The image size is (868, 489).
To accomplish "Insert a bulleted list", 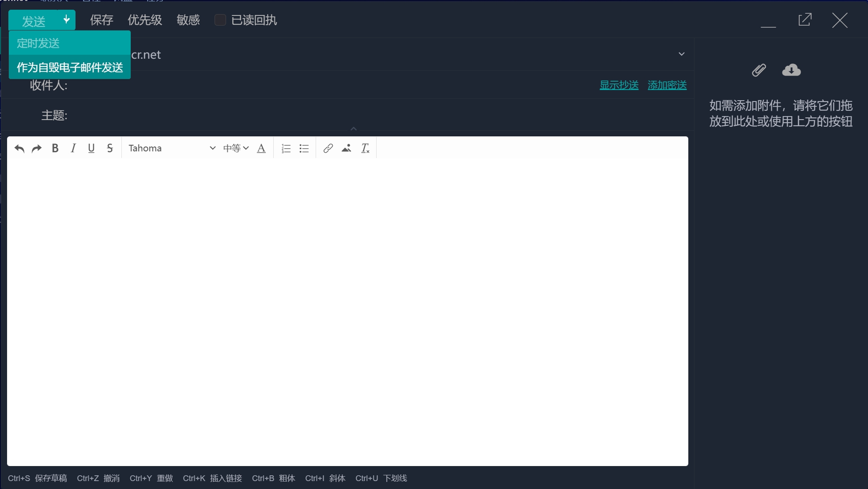I will [x=304, y=148].
